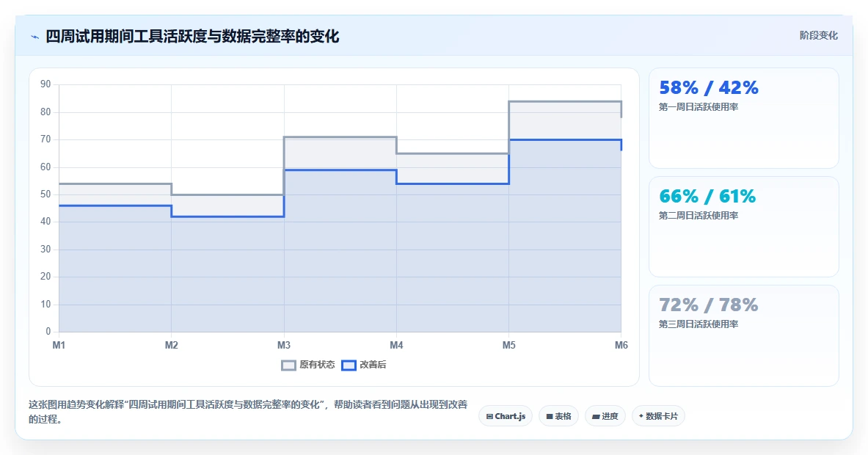This screenshot has width=868, height=455.
Task: Select the 进度 tag chip
Action: point(605,416)
